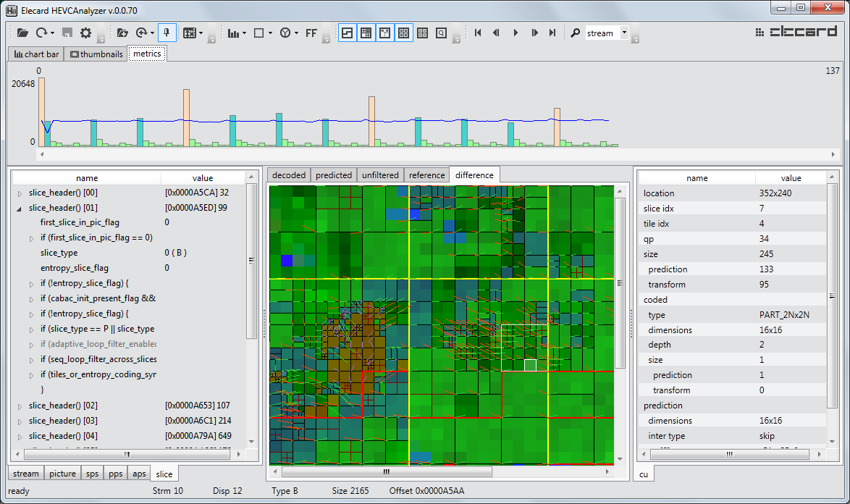Show the predicted picture tab

tap(334, 175)
